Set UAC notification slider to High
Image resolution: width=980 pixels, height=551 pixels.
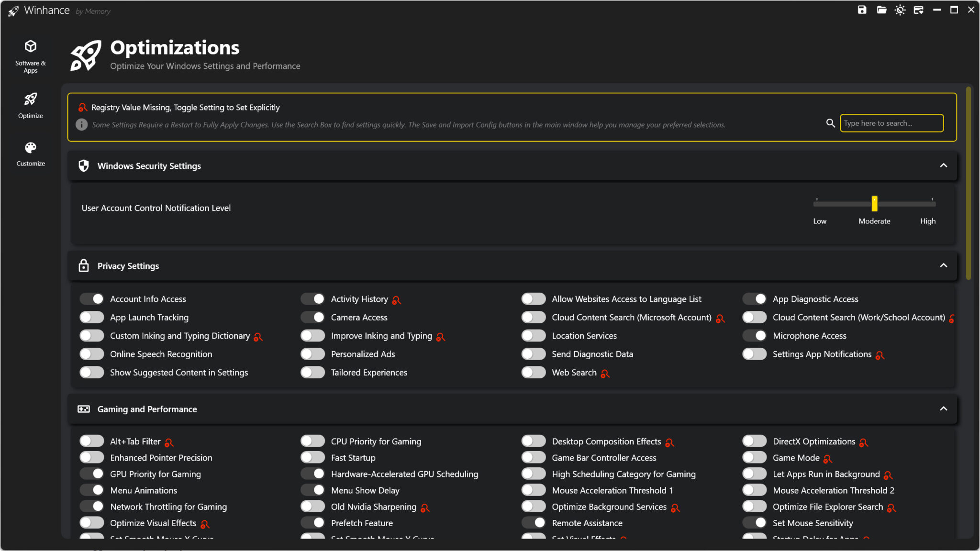point(932,204)
